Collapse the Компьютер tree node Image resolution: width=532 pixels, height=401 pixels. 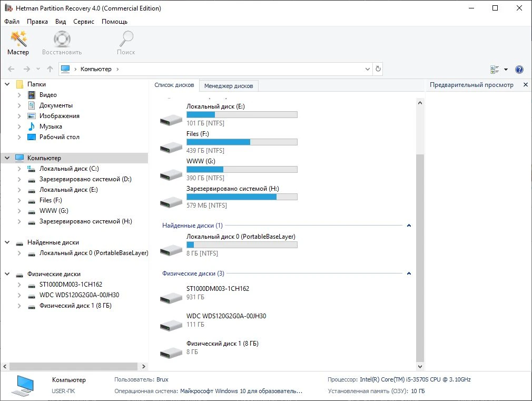point(7,158)
